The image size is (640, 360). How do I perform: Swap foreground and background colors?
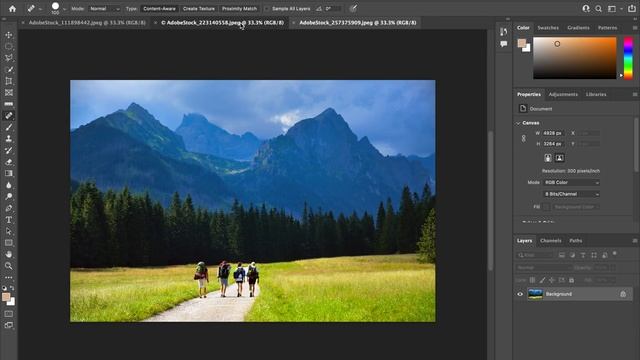(13, 288)
